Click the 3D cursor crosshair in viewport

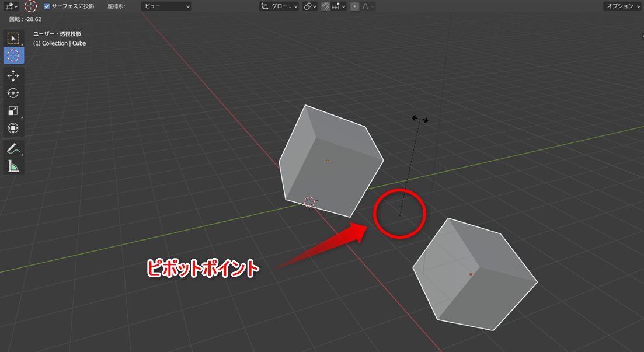(309, 201)
